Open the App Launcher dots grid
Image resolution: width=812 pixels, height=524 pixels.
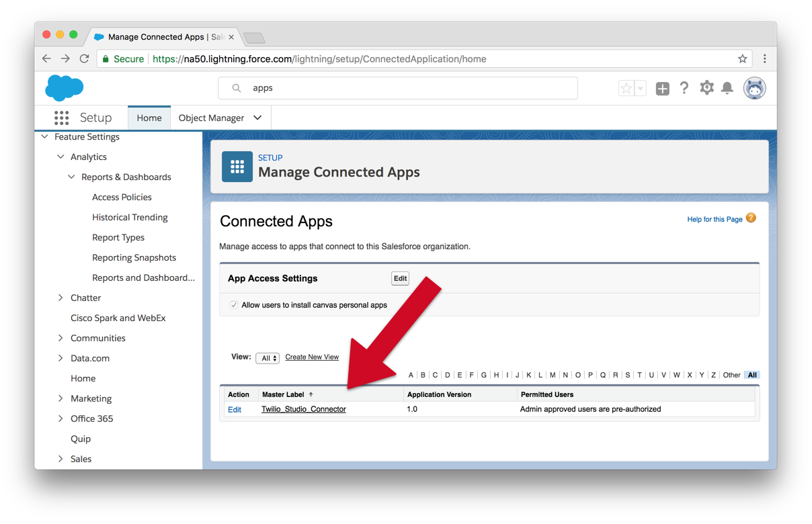(x=61, y=118)
